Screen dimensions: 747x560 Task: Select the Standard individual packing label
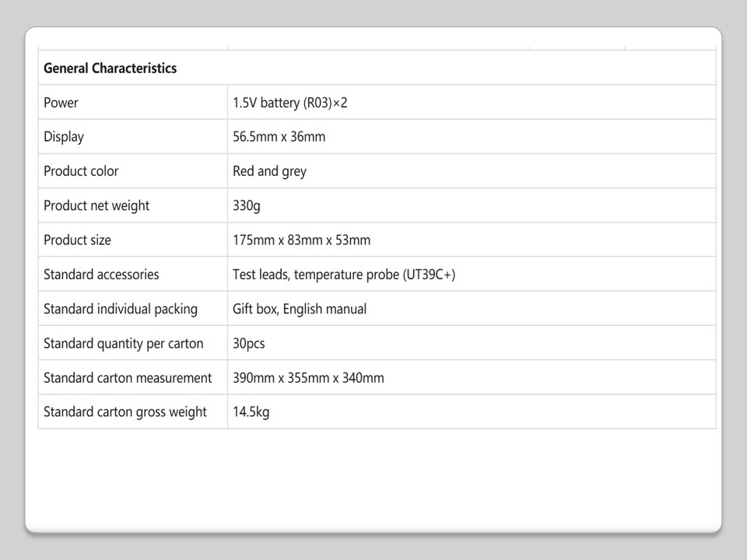pyautogui.click(x=121, y=309)
